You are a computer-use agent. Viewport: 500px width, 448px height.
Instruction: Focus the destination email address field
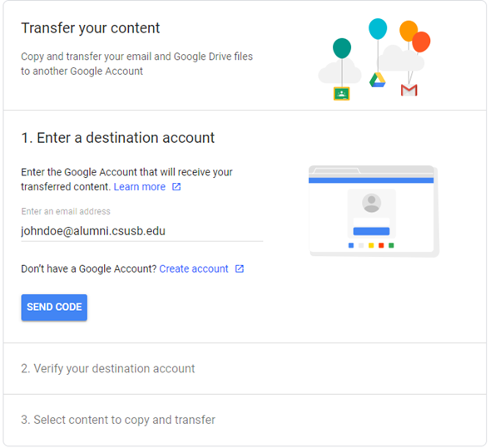click(141, 231)
